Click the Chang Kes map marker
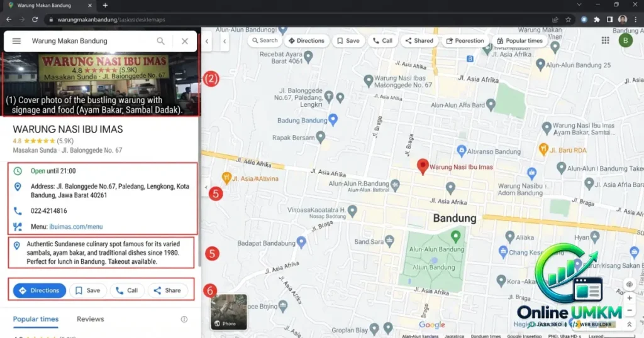 click(503, 251)
